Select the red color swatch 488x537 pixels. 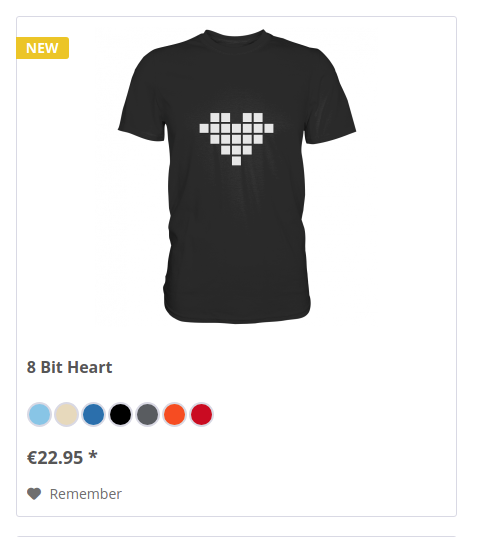[202, 414]
